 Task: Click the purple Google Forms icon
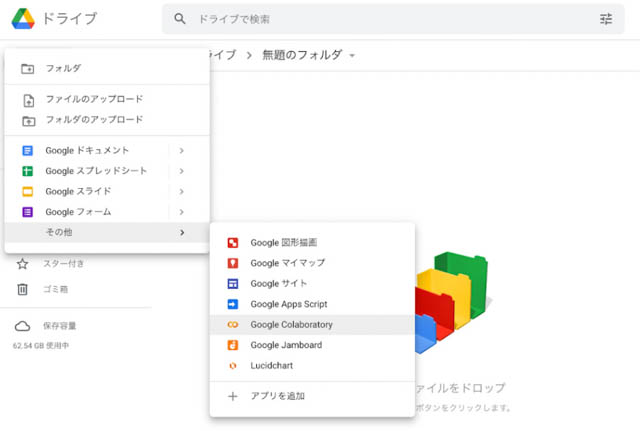tap(27, 212)
